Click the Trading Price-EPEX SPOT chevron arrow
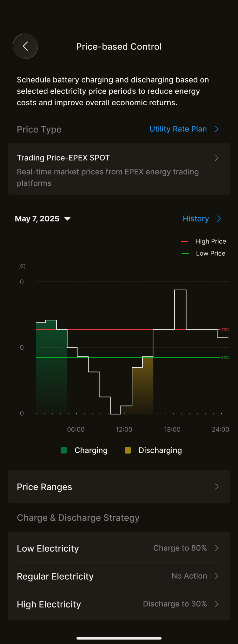 click(x=217, y=158)
